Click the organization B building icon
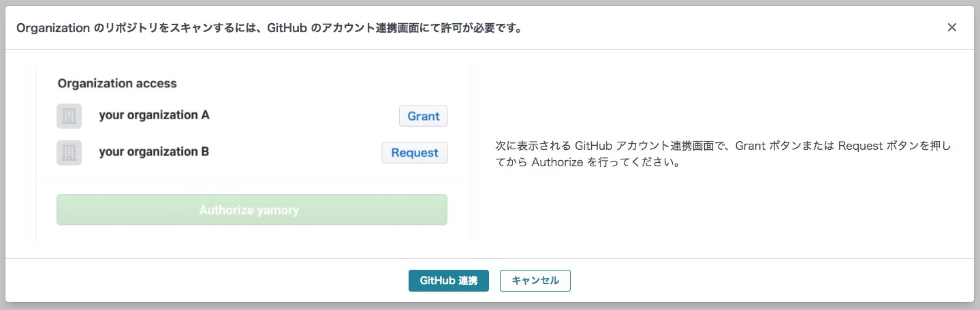This screenshot has width=980, height=310. pos(69,153)
